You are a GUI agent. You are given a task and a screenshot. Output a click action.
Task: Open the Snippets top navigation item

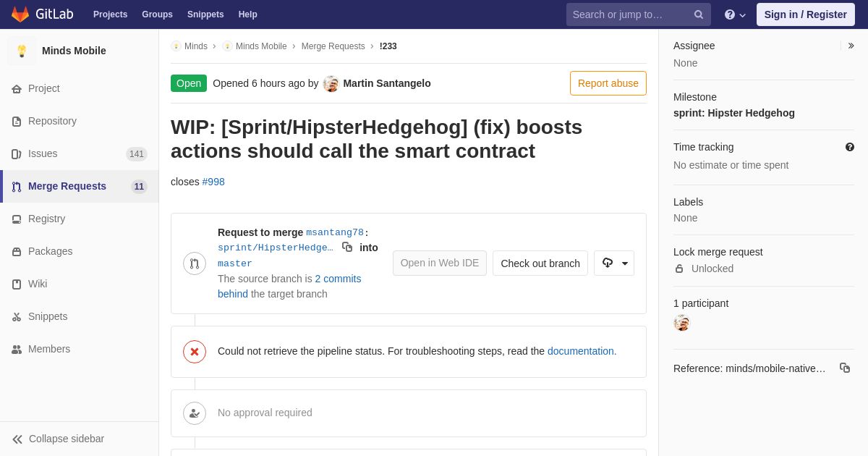205,14
